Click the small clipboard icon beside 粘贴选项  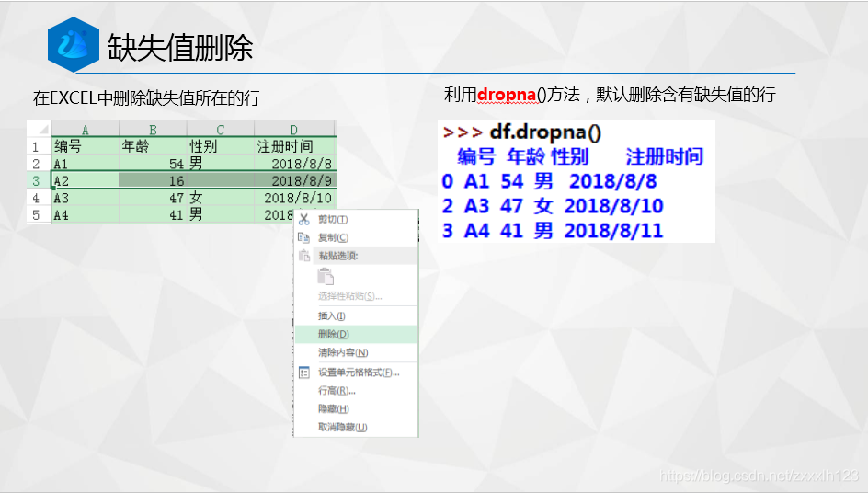(x=304, y=256)
